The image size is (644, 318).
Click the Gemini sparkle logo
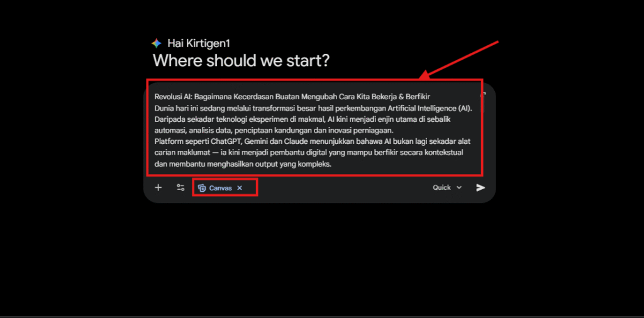(x=157, y=43)
